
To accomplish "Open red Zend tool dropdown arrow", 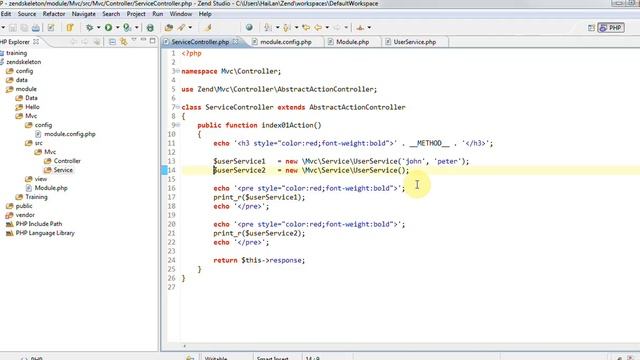I will tap(369, 28).
